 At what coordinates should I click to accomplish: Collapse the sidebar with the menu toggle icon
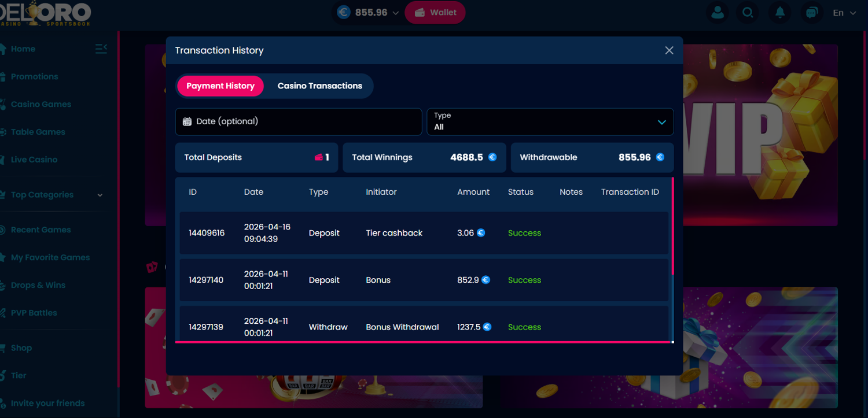tap(101, 49)
